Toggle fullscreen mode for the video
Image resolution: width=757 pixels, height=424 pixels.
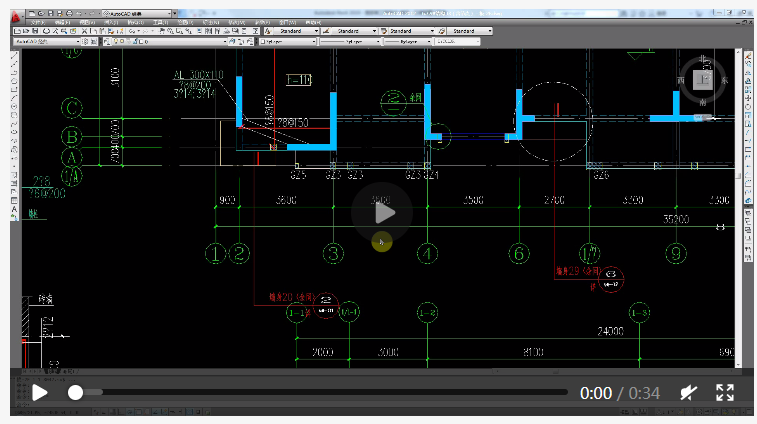pyautogui.click(x=725, y=393)
